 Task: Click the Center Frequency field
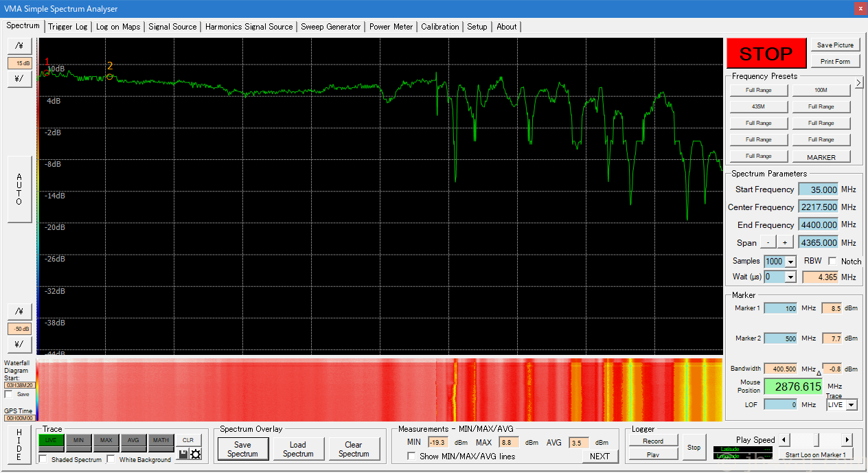tap(818, 207)
